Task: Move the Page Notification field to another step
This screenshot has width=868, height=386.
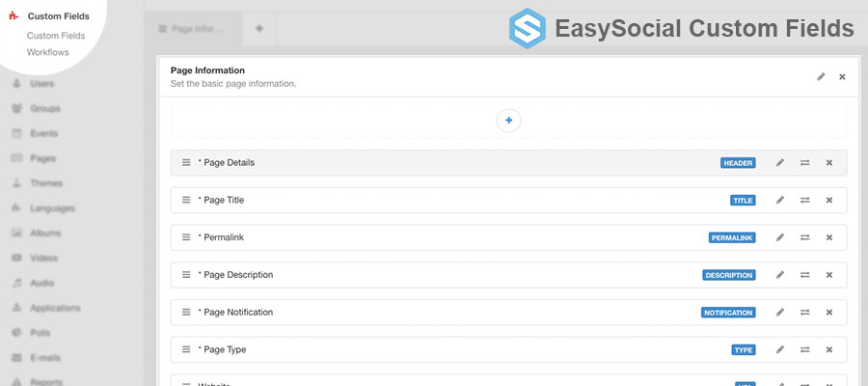Action: 805,313
